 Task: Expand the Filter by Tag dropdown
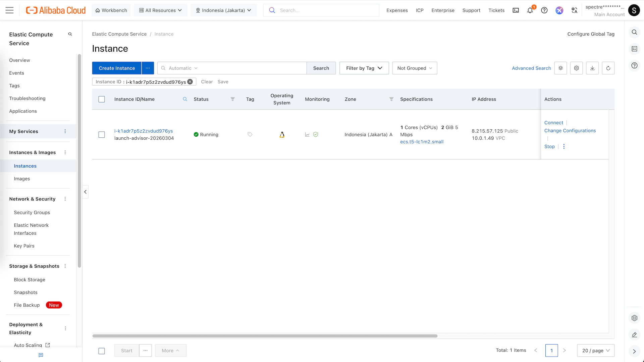tap(364, 68)
